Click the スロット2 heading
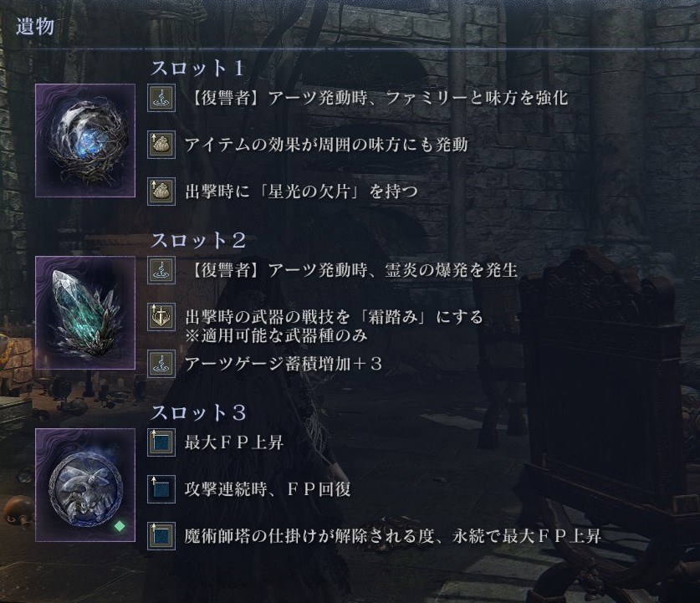The width and height of the screenshot is (700, 603). [199, 240]
